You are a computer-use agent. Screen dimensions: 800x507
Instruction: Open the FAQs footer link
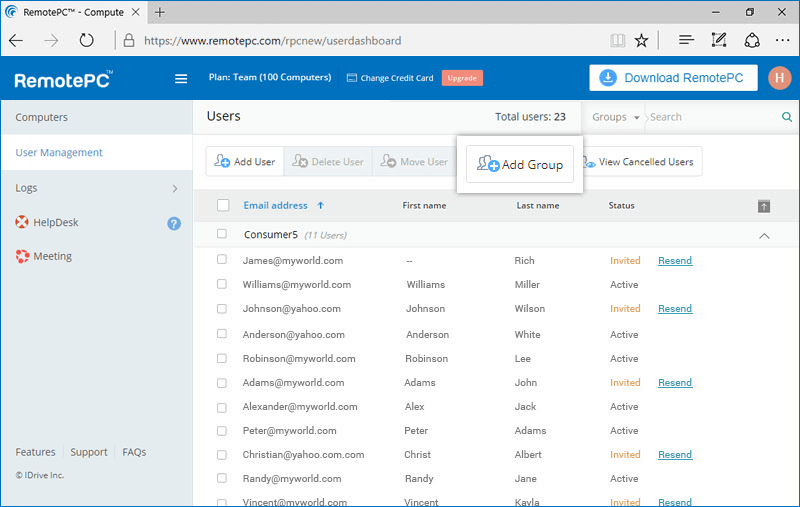(x=134, y=452)
